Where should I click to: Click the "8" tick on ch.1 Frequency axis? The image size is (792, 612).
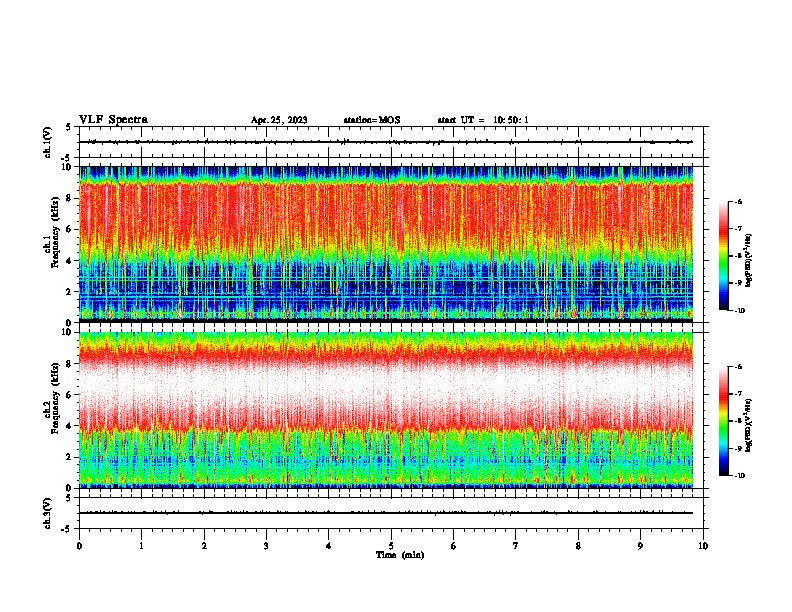point(69,198)
